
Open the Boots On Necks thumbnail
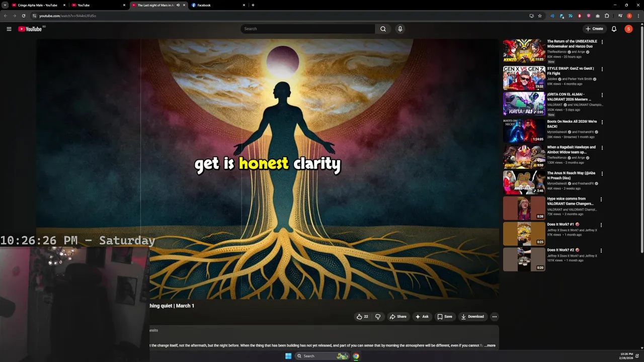coord(524,130)
